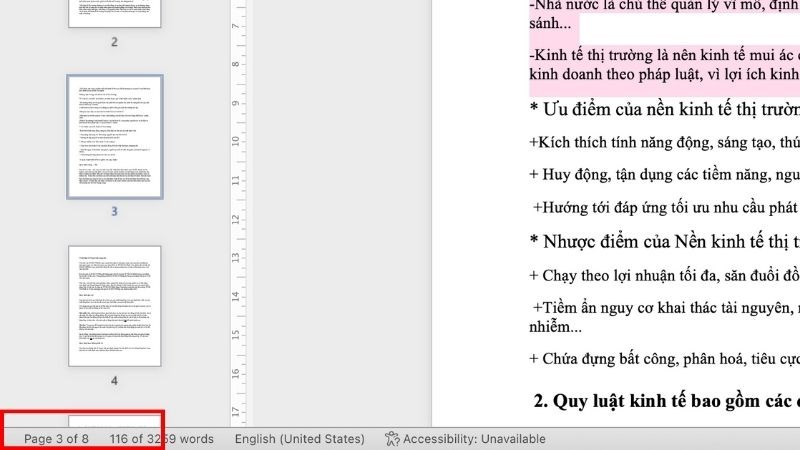Screen dimensions: 800x450
Task: Click heading '* Ưu điểm của nền kinh tế thị trường'
Action: click(665, 109)
